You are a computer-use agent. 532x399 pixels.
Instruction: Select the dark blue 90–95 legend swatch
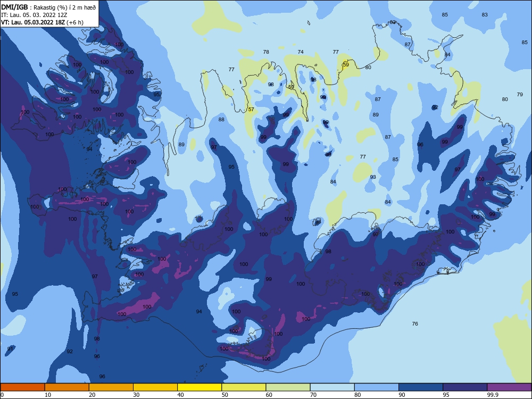[x=421, y=387]
